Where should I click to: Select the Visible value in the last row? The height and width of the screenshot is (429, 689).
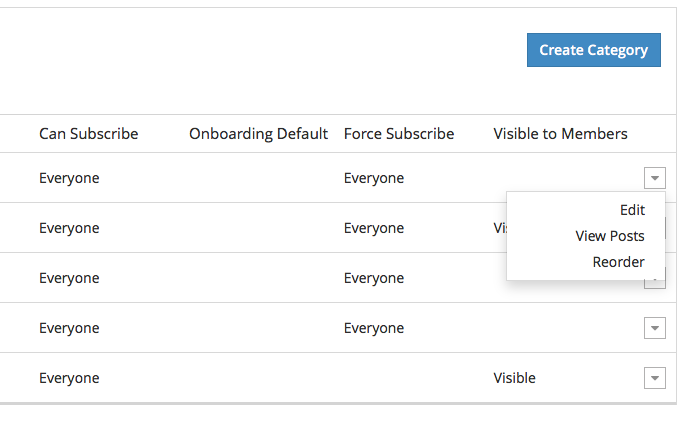[514, 378]
